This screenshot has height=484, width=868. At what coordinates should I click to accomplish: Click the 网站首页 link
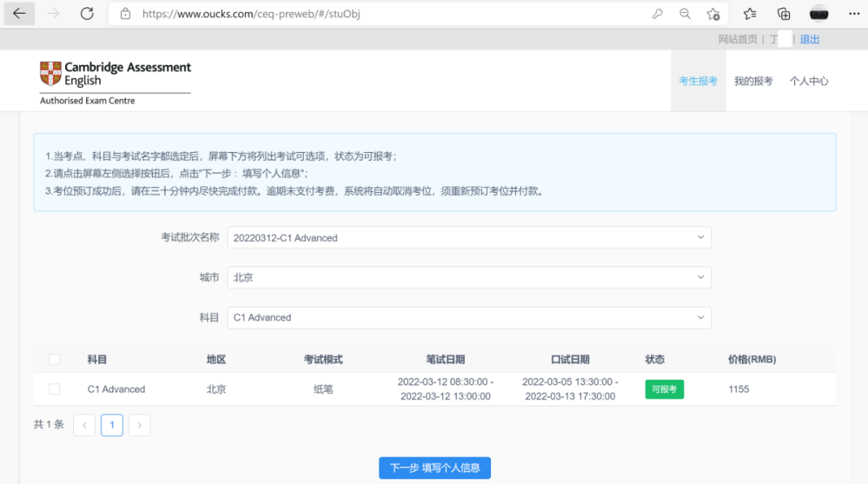pyautogui.click(x=737, y=39)
